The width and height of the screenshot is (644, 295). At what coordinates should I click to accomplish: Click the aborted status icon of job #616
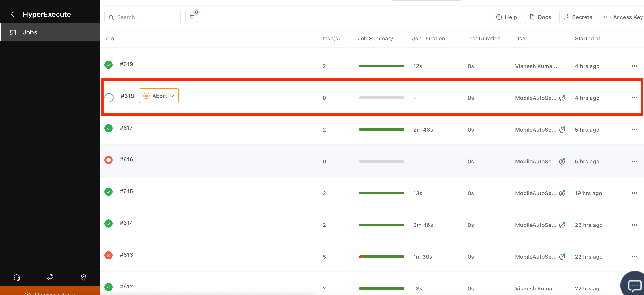(109, 160)
